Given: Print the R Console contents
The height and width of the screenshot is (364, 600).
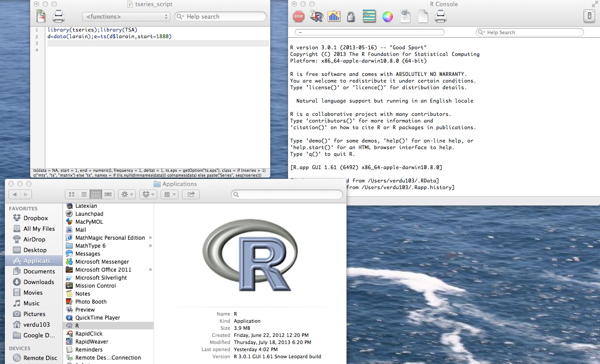Looking at the screenshot, I should (x=440, y=17).
